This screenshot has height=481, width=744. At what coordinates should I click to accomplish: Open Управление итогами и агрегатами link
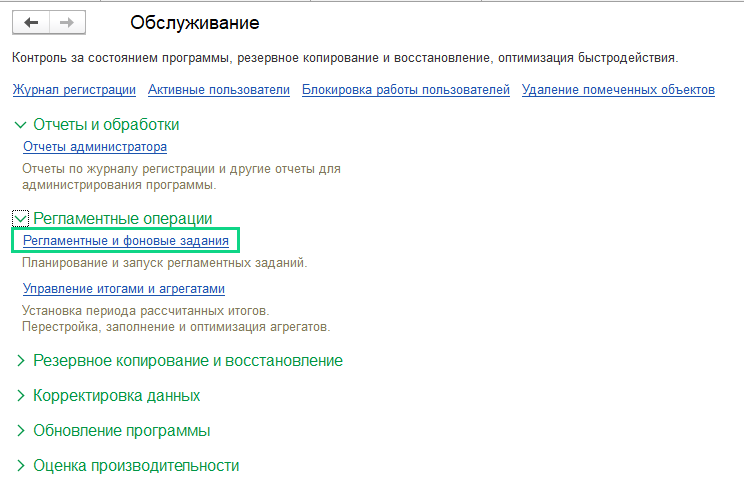click(124, 288)
